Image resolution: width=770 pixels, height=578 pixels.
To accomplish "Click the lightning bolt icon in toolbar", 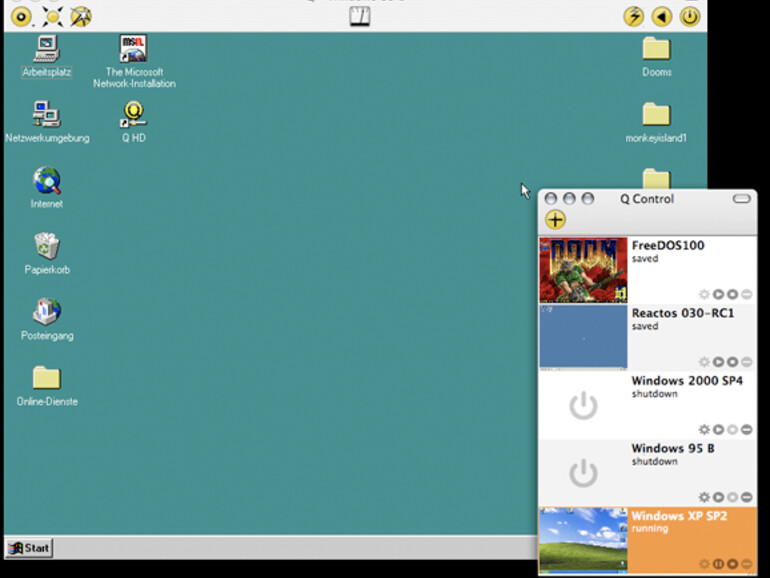I will pos(633,16).
